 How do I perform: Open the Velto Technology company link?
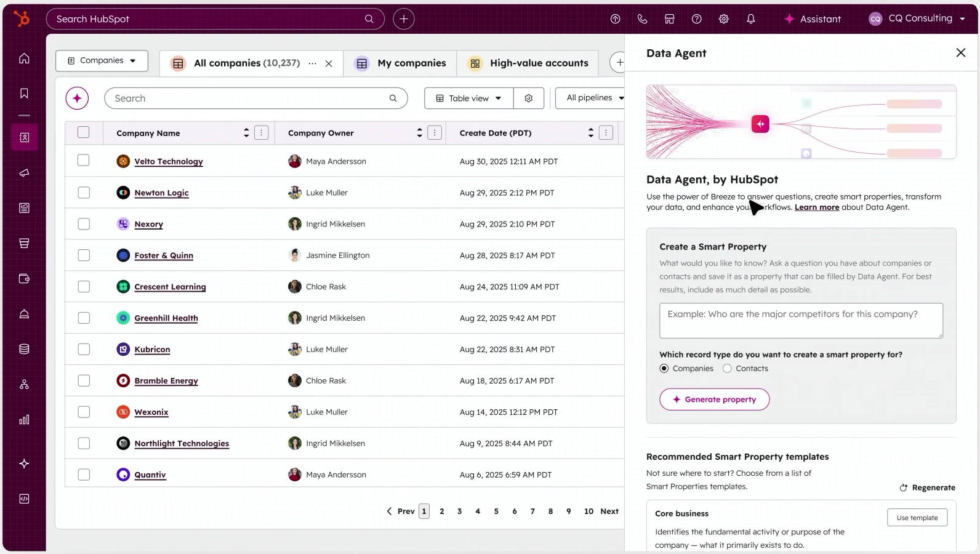169,161
